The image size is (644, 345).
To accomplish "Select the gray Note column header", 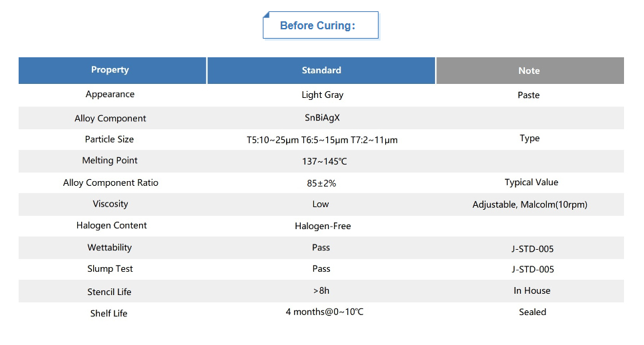I will click(530, 71).
